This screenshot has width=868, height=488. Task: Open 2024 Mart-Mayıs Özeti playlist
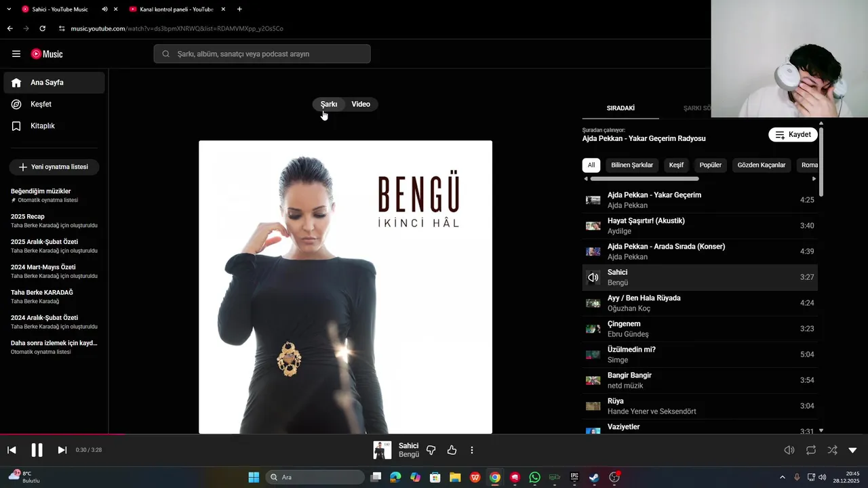tap(54, 271)
